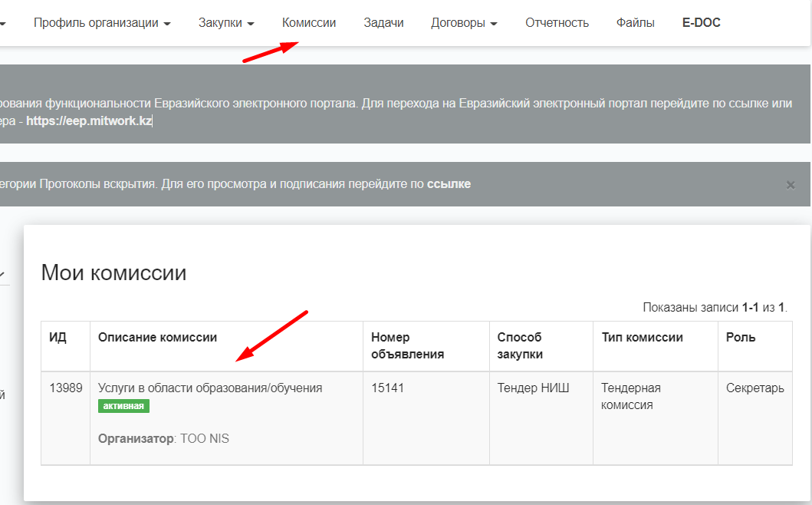Open the Профиль организации dropdown menu

point(101,23)
